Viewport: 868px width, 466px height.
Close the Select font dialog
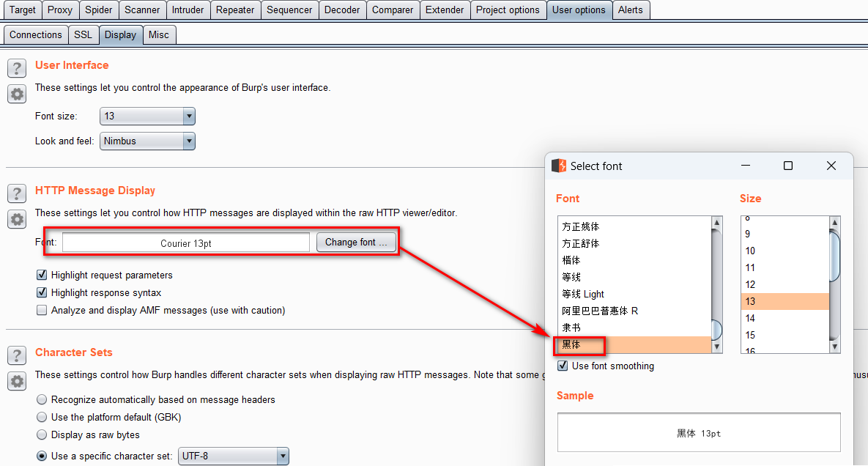(x=831, y=166)
